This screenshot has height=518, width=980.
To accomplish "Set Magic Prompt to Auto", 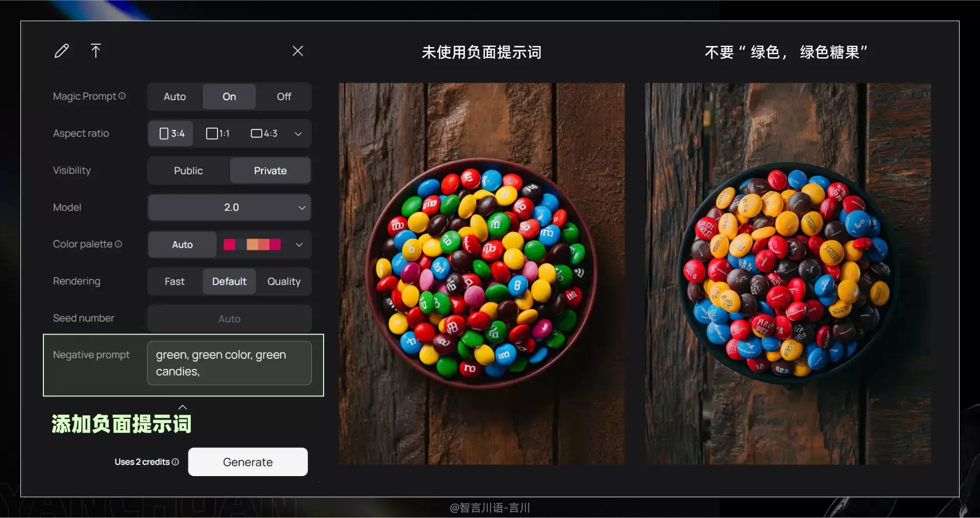I will [175, 97].
